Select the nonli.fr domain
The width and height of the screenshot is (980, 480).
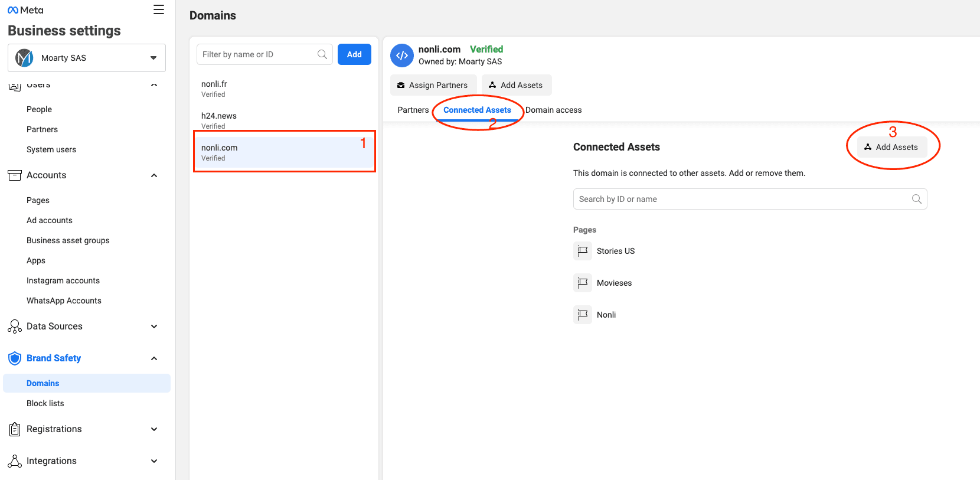[284, 89]
